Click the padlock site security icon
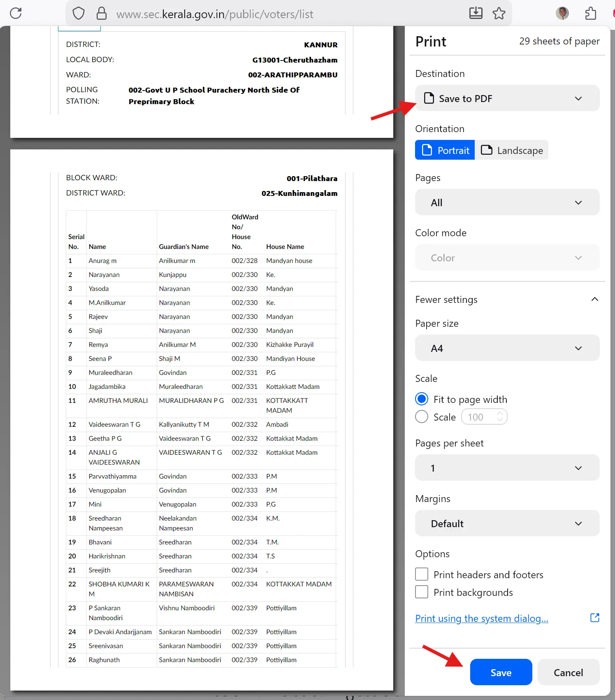The height and width of the screenshot is (700, 615). pyautogui.click(x=101, y=14)
